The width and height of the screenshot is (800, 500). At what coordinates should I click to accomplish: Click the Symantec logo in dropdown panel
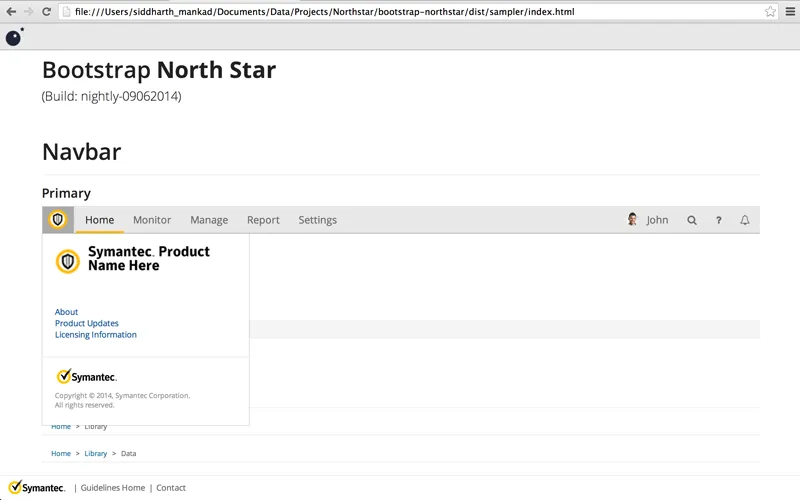(x=86, y=377)
